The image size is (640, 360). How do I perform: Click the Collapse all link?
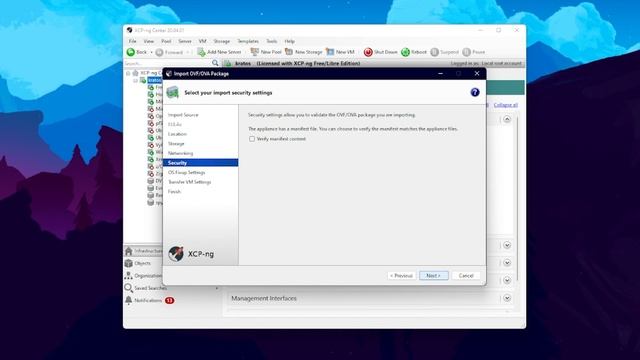click(505, 105)
